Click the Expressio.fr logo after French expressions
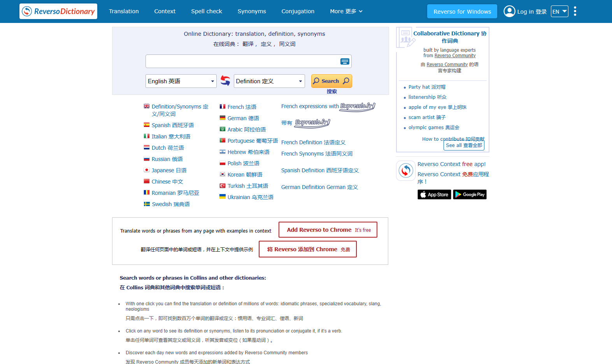Screen dimensions: 612x364 click(x=358, y=107)
